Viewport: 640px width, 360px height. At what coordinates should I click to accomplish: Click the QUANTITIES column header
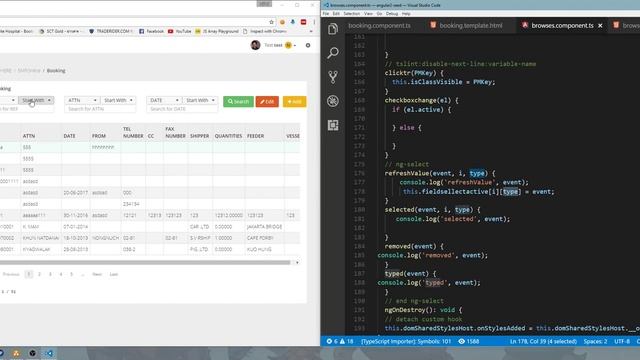tap(228, 136)
